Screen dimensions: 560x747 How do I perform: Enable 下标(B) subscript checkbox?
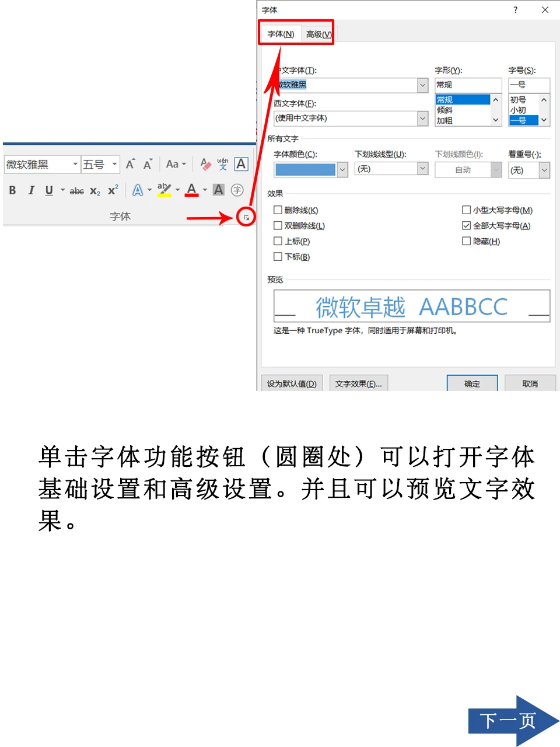click(x=278, y=256)
